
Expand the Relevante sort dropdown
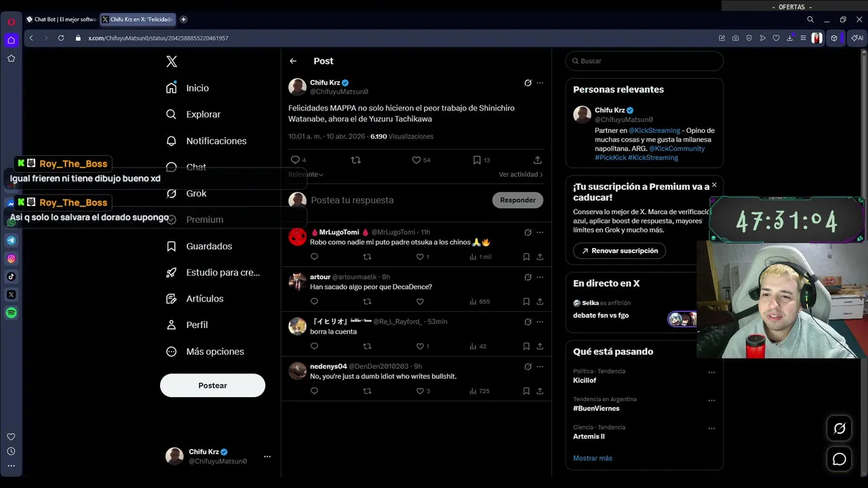pos(306,174)
